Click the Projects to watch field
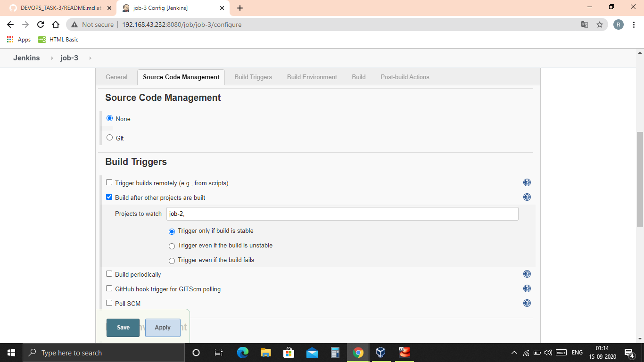The height and width of the screenshot is (362, 644). click(342, 214)
